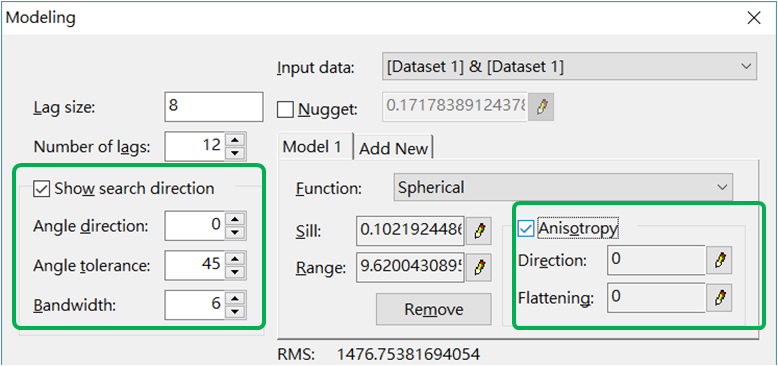Close the Modeling dialog
This screenshot has height=366, width=778.
754,18
